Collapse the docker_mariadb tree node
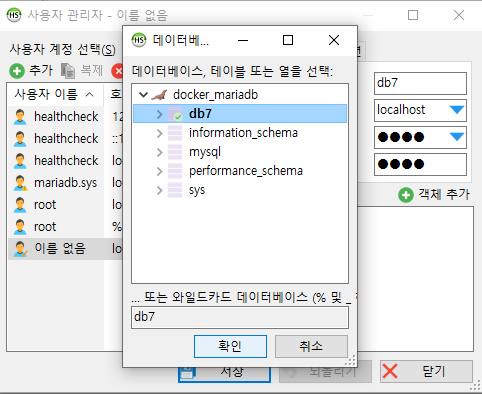The image size is (482, 394). [143, 95]
